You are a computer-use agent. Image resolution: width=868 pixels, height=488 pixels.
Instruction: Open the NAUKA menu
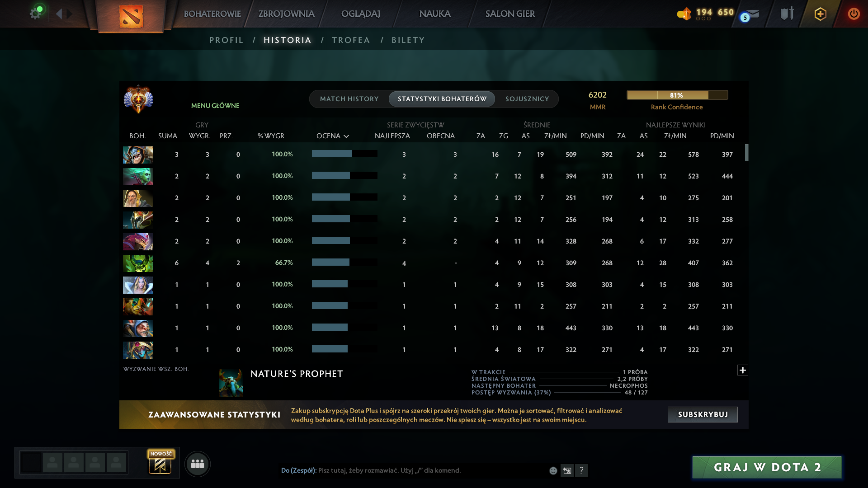pyautogui.click(x=435, y=14)
